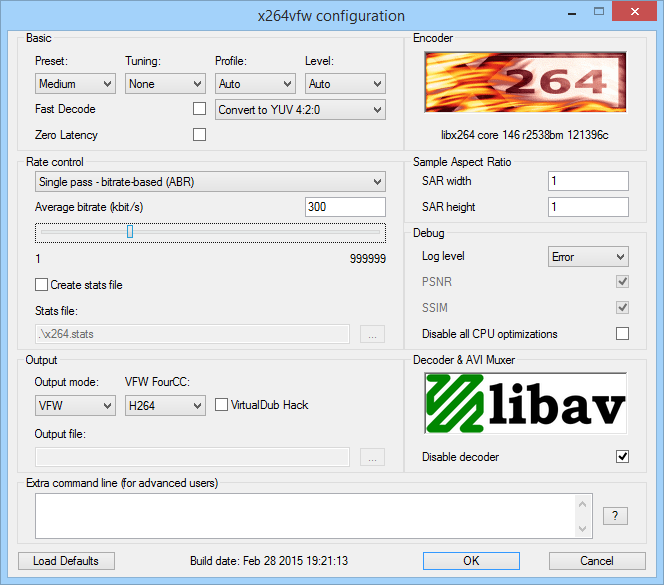Click OK to confirm settings
This screenshot has height=585, width=664.
click(471, 561)
